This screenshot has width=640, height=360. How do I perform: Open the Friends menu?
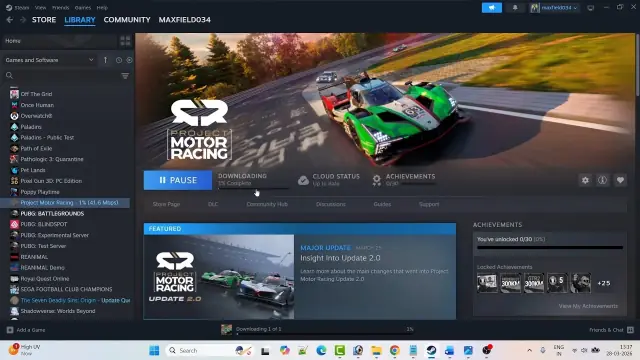[60, 7]
